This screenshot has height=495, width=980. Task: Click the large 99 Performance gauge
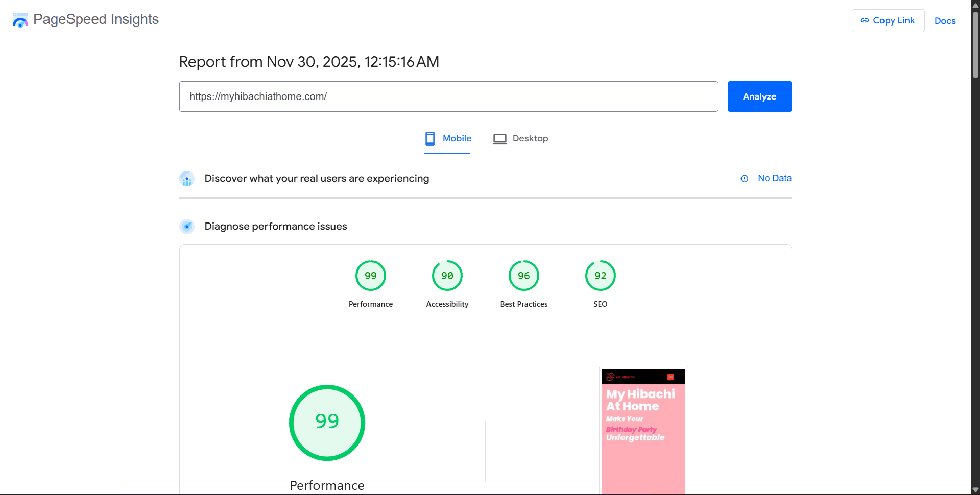click(x=327, y=423)
